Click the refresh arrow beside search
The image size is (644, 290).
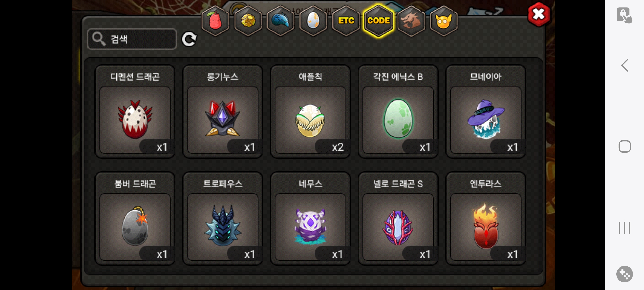coord(189,39)
